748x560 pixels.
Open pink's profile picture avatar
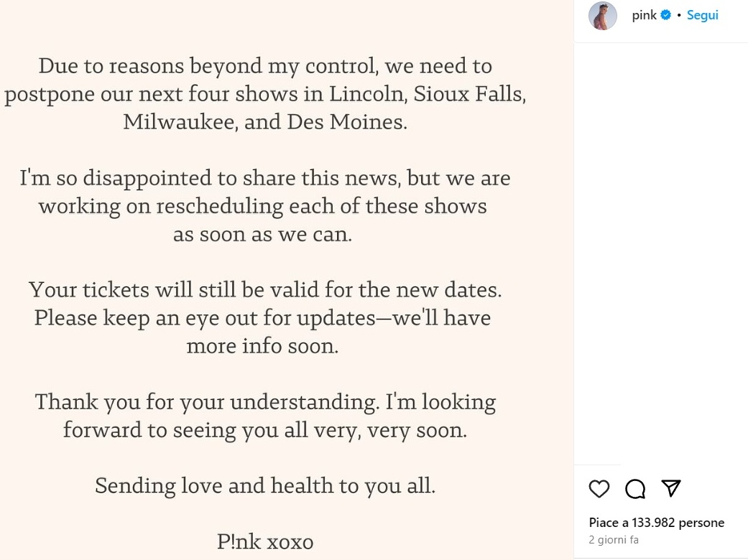[x=603, y=16]
